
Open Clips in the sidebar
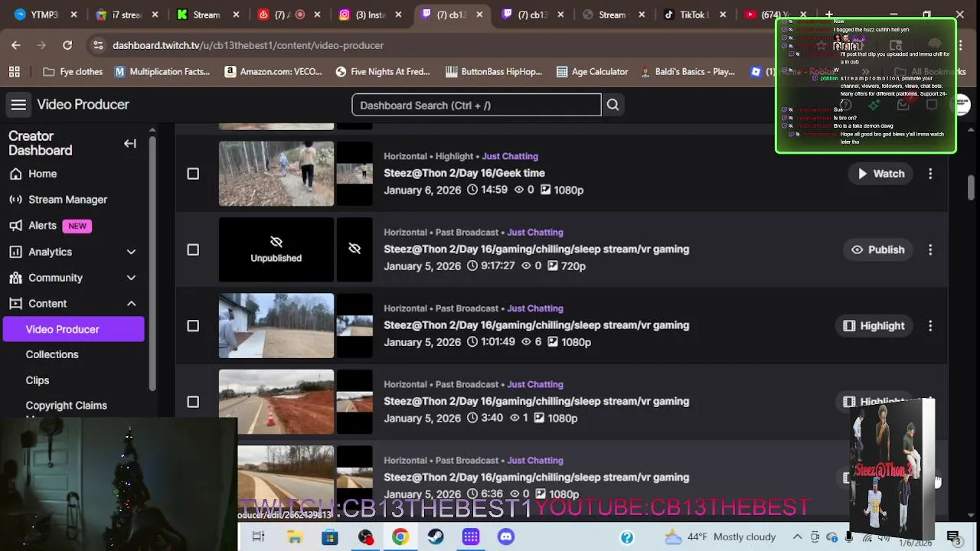(x=38, y=380)
